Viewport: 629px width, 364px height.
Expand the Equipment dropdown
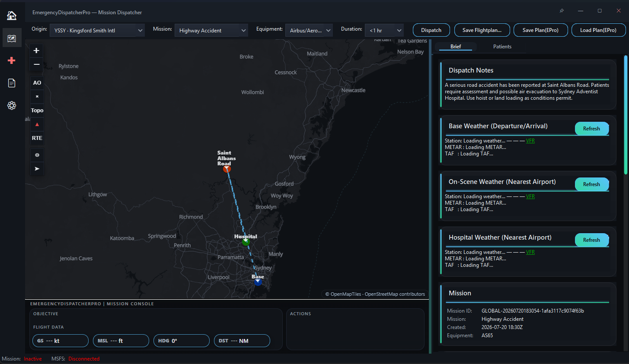pyautogui.click(x=309, y=30)
